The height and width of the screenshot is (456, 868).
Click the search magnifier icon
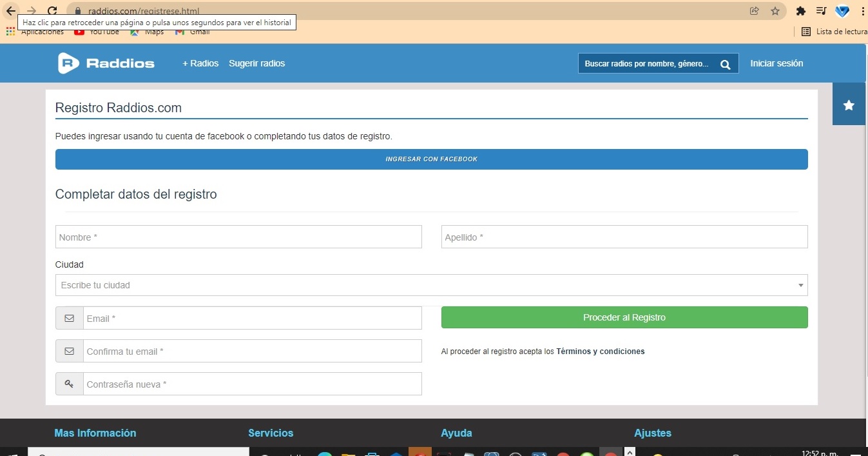click(725, 64)
